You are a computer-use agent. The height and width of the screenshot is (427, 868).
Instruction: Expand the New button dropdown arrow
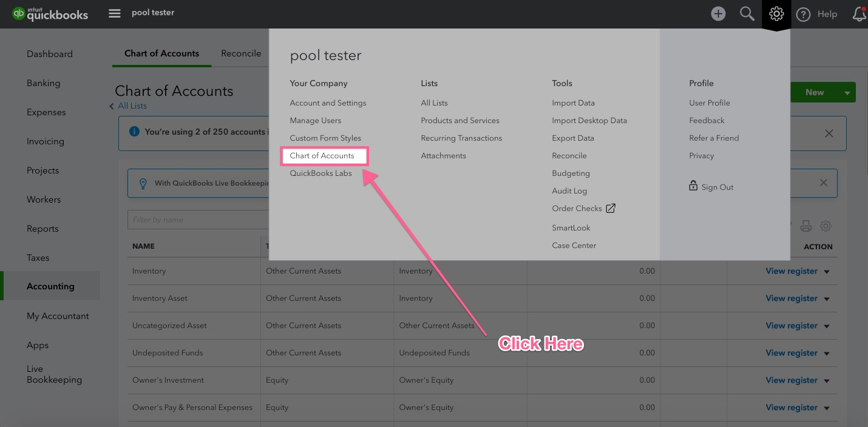point(847,93)
